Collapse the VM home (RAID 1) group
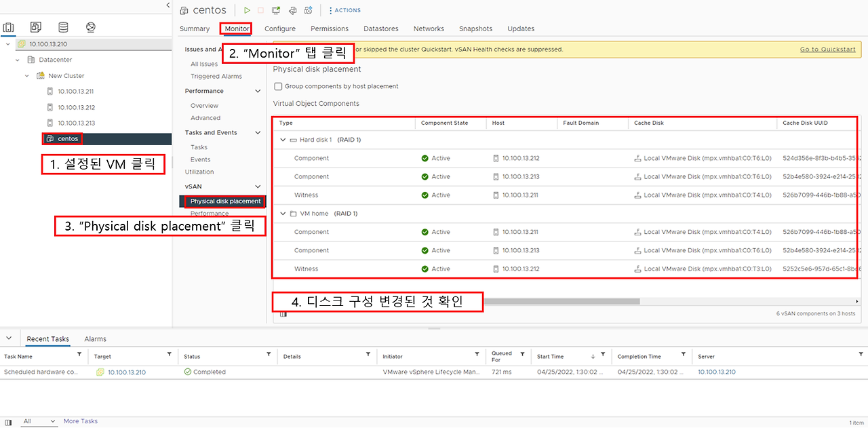 tap(283, 214)
